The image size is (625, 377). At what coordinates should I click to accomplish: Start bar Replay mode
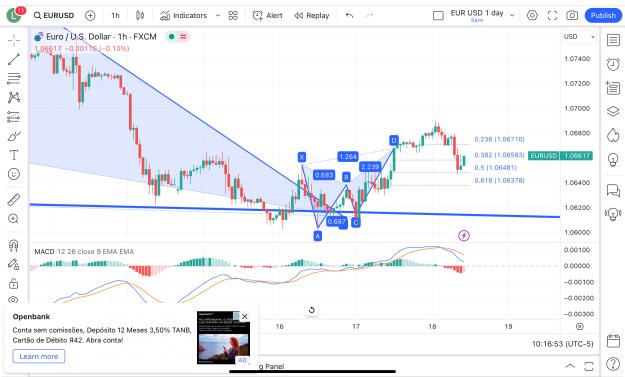[312, 16]
